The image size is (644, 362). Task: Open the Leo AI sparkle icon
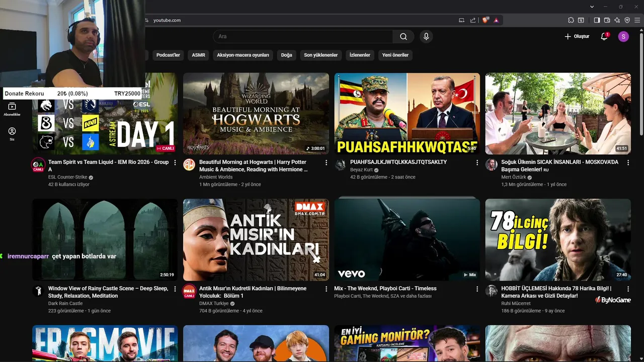617,20
